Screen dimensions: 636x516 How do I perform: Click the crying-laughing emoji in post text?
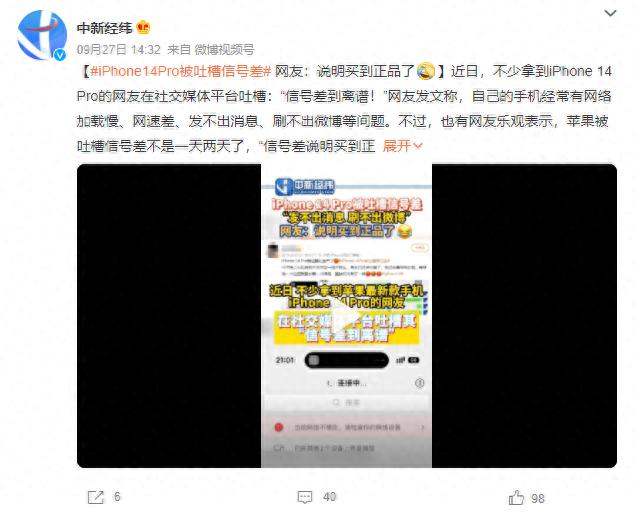click(x=426, y=71)
